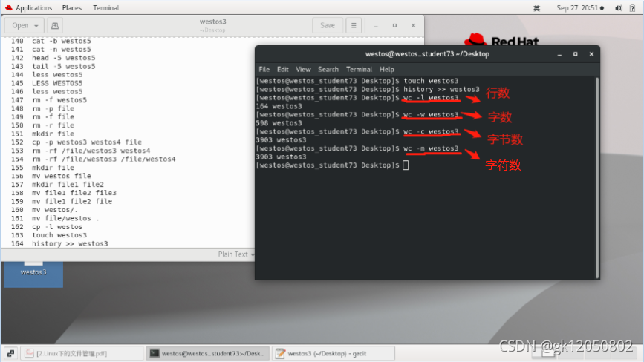
Task: Click the 'wc -m westos3' command in terminal
Action: (431, 148)
